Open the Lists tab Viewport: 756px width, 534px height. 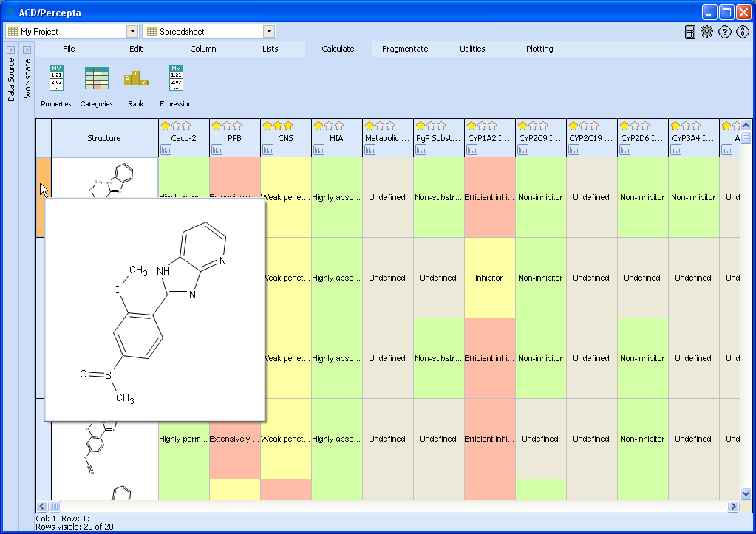[270, 49]
